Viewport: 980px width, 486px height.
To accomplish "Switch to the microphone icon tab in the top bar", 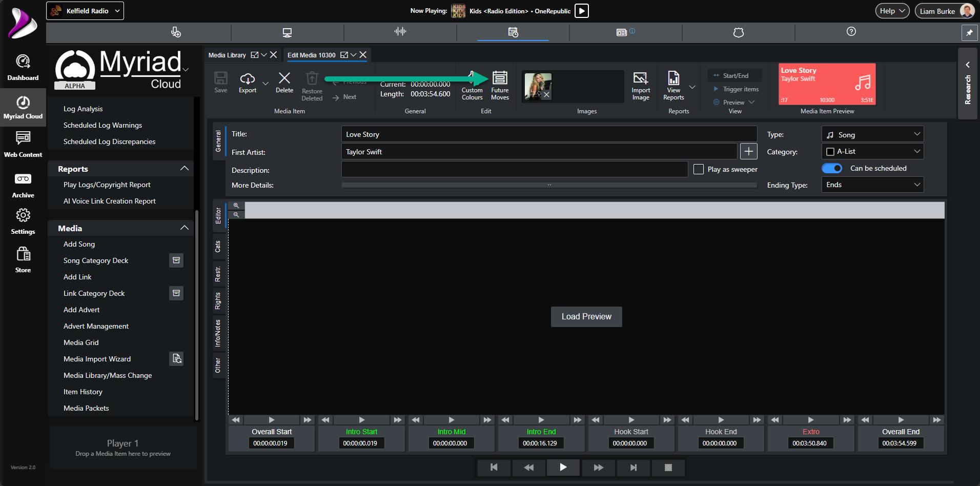I will (x=176, y=32).
